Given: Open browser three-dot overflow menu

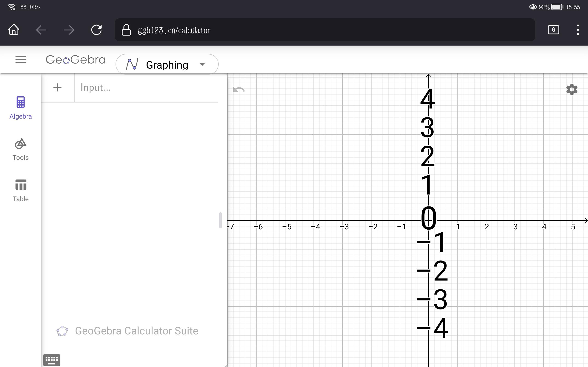Looking at the screenshot, I should pyautogui.click(x=578, y=30).
